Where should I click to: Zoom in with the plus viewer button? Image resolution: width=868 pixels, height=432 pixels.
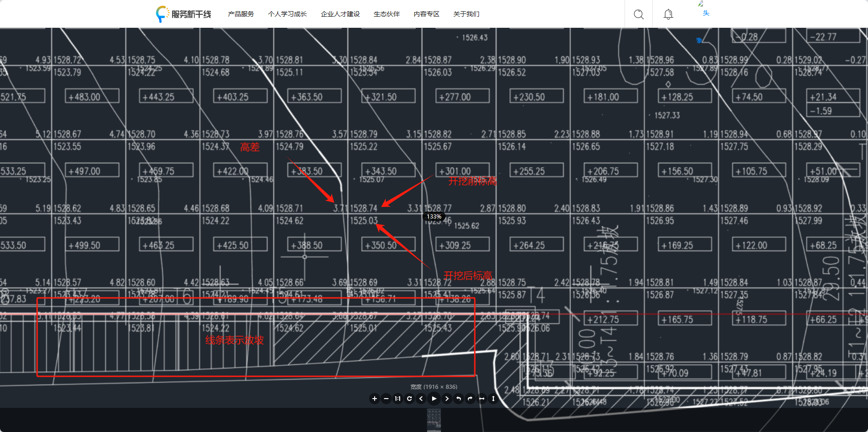click(375, 399)
